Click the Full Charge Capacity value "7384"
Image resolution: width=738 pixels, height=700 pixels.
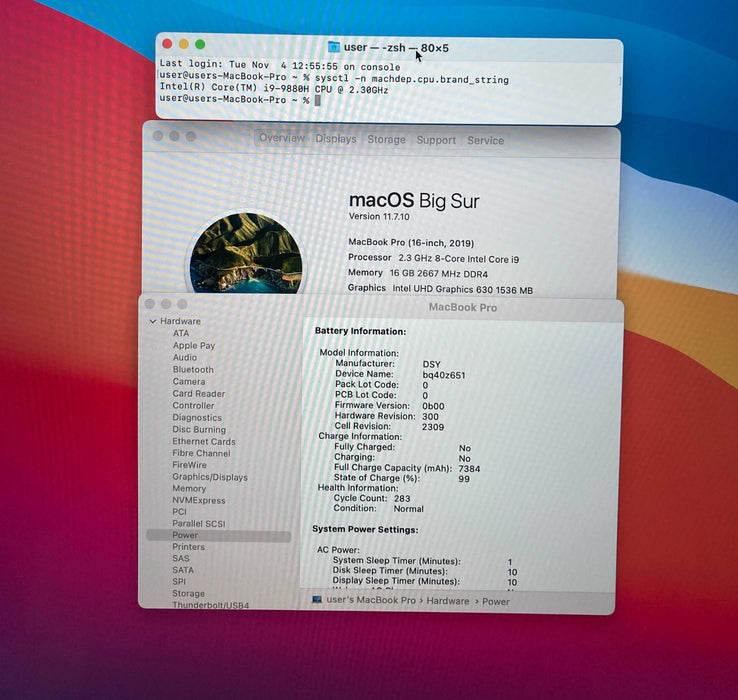pos(469,469)
